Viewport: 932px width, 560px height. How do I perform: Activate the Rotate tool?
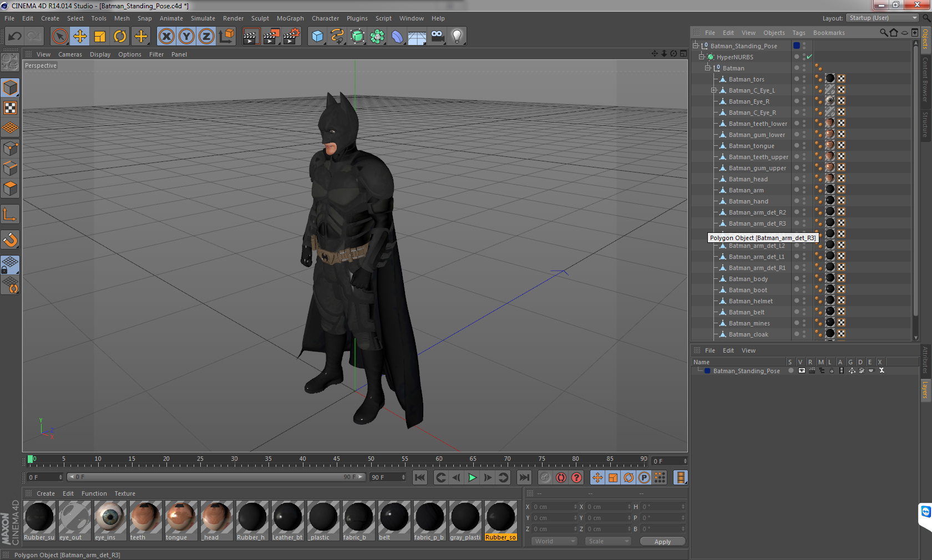point(120,37)
